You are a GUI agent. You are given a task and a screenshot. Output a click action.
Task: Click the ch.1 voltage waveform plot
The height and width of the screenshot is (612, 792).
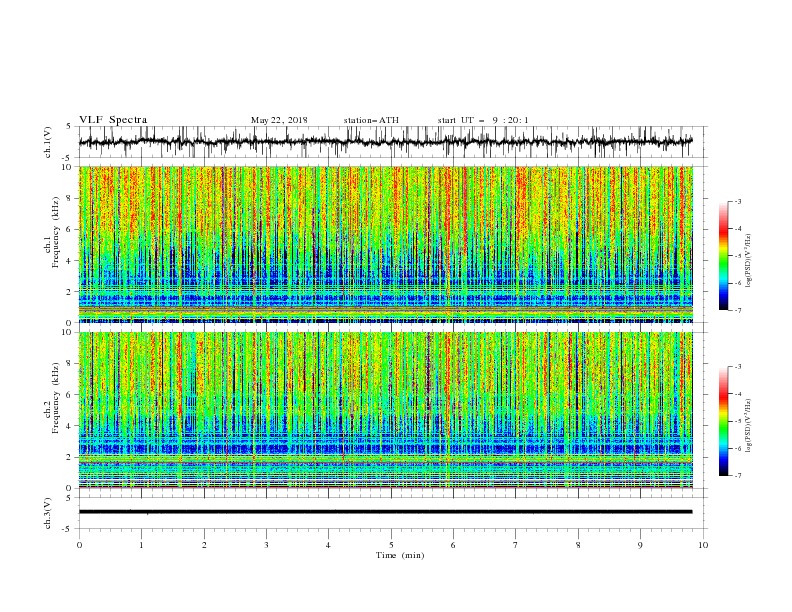coord(385,142)
